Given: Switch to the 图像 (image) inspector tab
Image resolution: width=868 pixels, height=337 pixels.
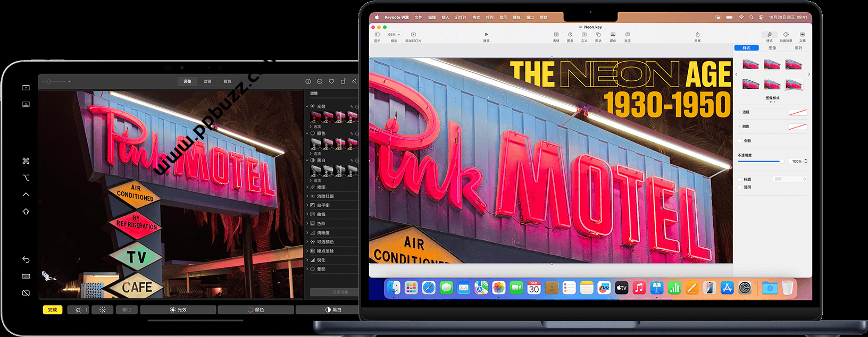Looking at the screenshot, I should tap(772, 48).
